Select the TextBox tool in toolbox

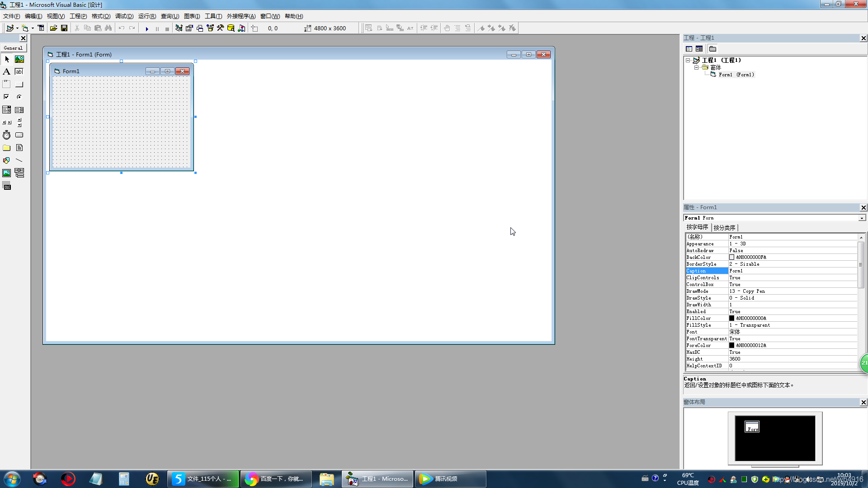click(19, 71)
